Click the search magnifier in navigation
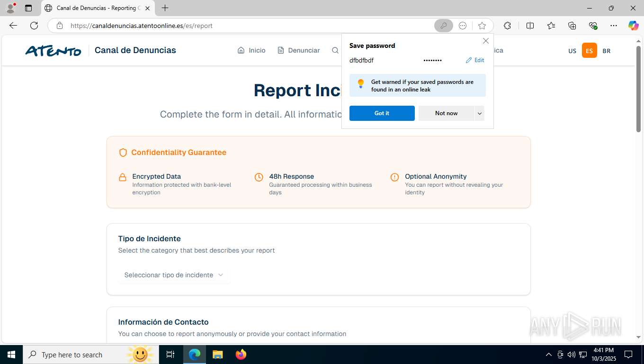 click(335, 50)
